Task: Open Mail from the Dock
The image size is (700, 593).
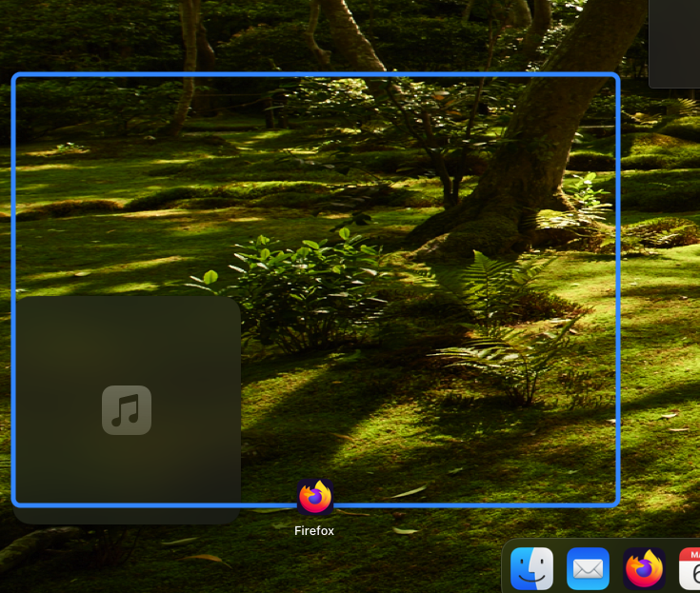Action: pos(588,568)
